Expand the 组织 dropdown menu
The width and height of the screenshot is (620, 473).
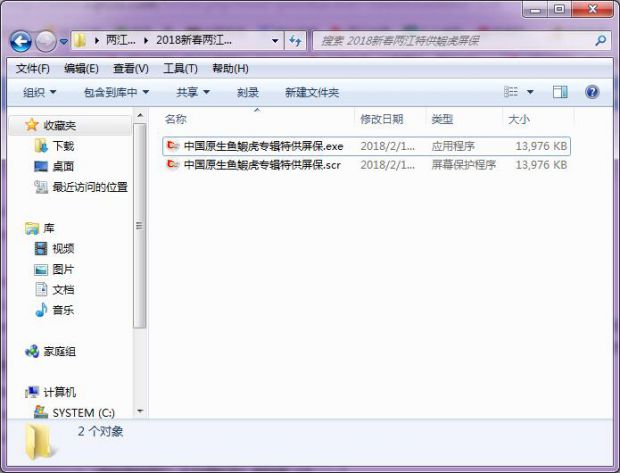pyautogui.click(x=39, y=92)
